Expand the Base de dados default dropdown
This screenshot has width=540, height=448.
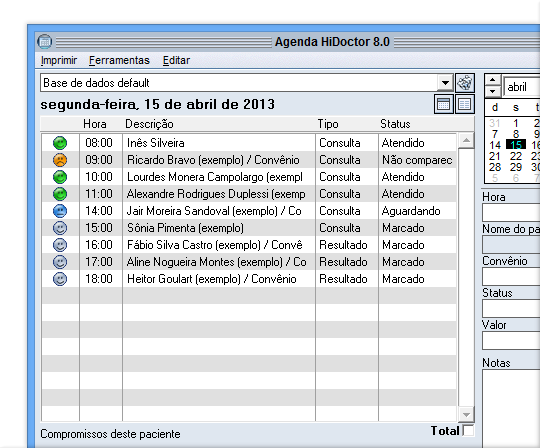click(x=445, y=83)
